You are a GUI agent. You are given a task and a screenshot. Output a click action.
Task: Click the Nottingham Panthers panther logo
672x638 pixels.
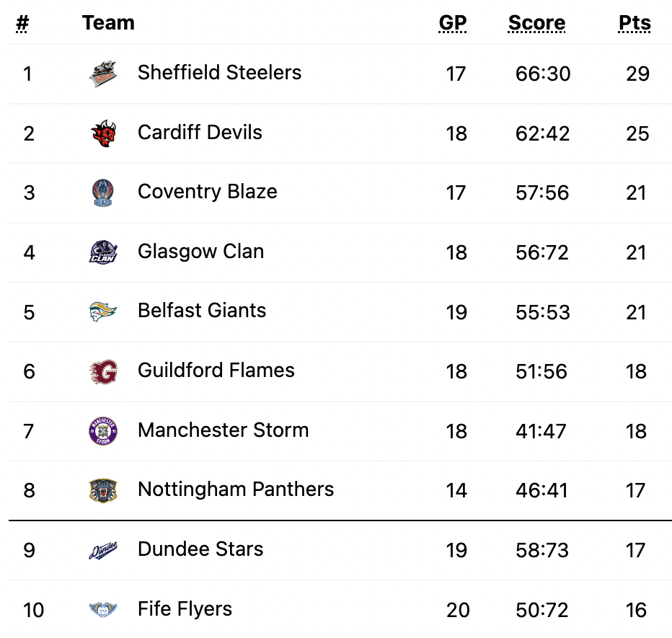[x=103, y=491]
